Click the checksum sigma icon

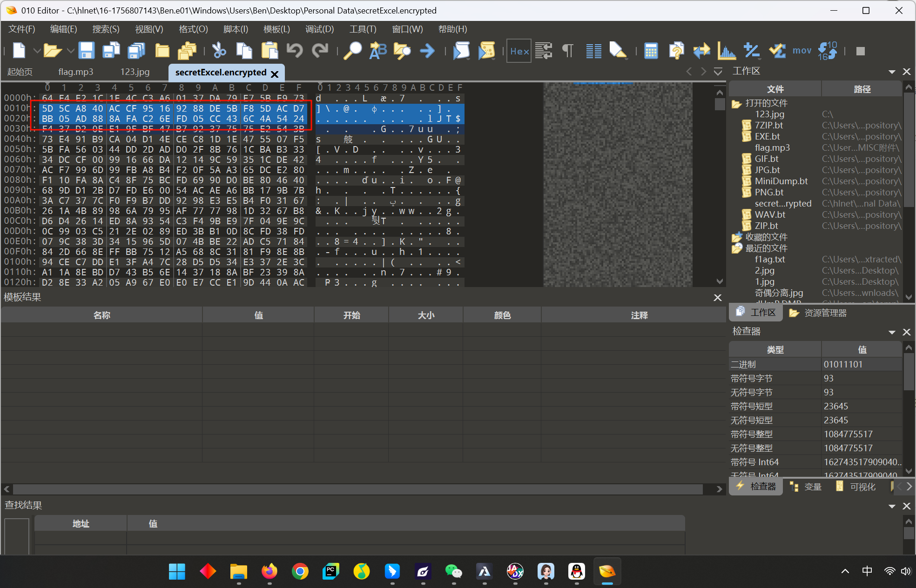click(x=777, y=50)
